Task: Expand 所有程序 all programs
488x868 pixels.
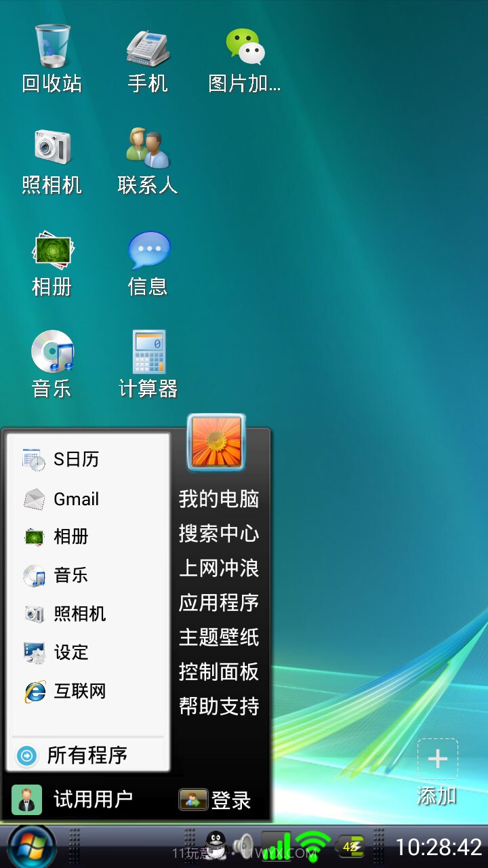Action: click(x=88, y=755)
